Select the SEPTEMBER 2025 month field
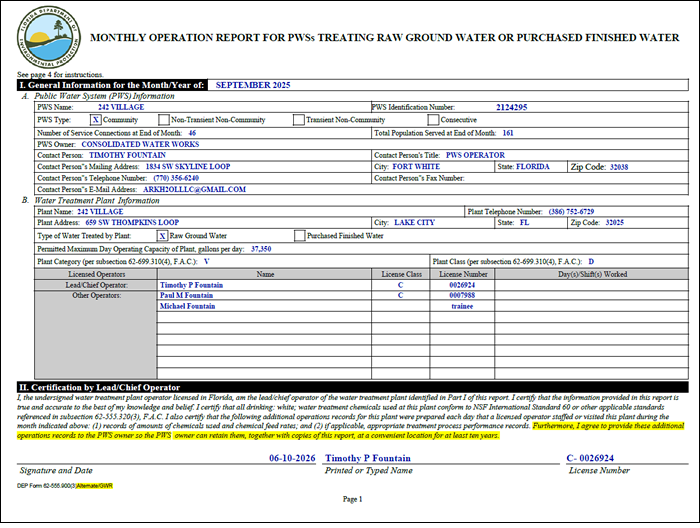Screen dimensions: 700x528 pyautogui.click(x=253, y=85)
